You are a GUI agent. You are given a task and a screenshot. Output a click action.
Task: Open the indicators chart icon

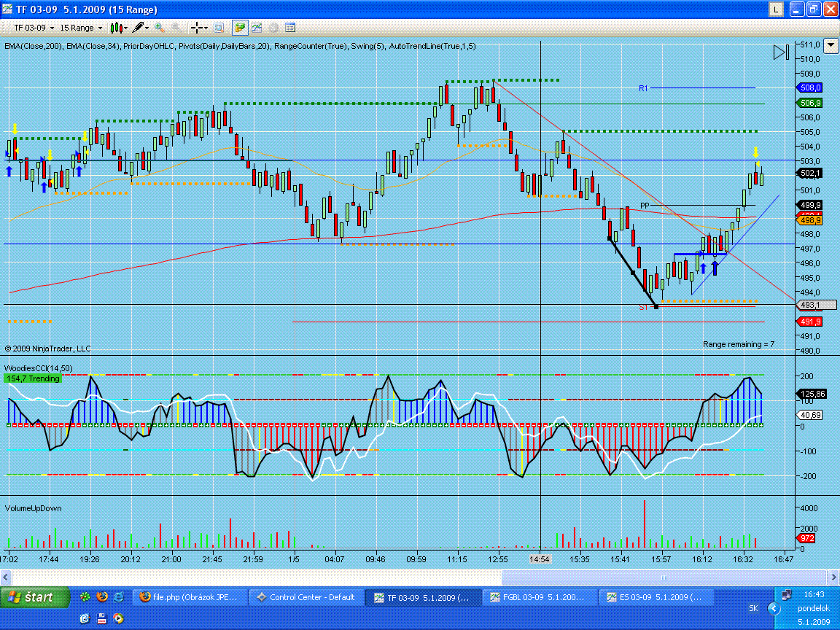tap(257, 28)
